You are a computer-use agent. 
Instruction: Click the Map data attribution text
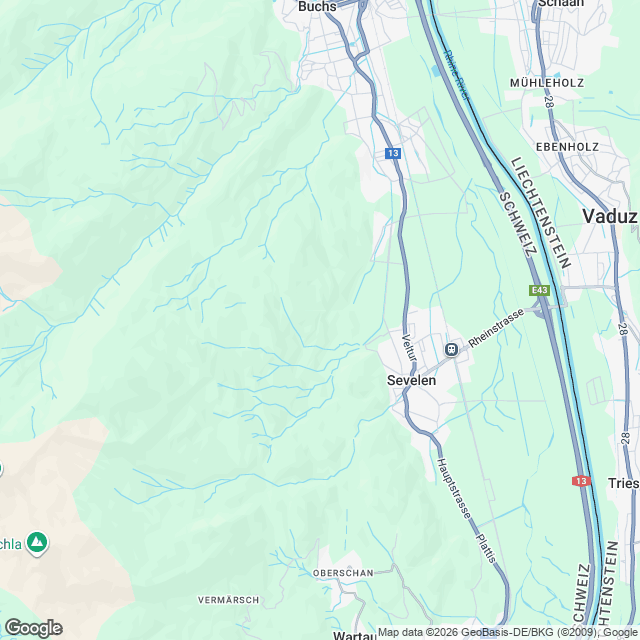(x=508, y=633)
